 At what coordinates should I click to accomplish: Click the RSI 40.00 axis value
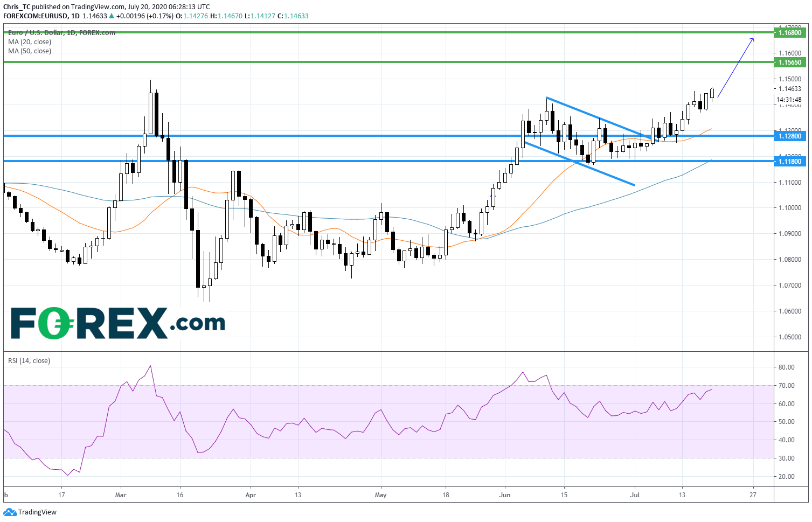(x=787, y=440)
